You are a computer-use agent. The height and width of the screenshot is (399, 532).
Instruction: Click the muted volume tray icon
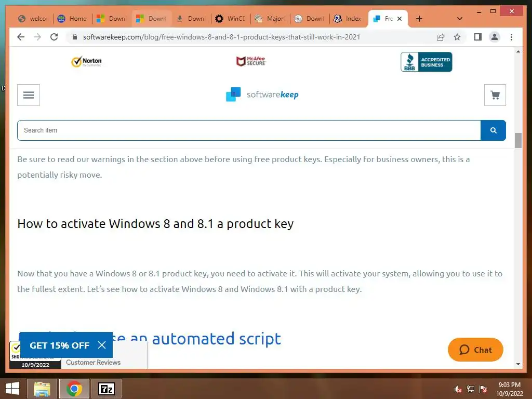(x=458, y=389)
